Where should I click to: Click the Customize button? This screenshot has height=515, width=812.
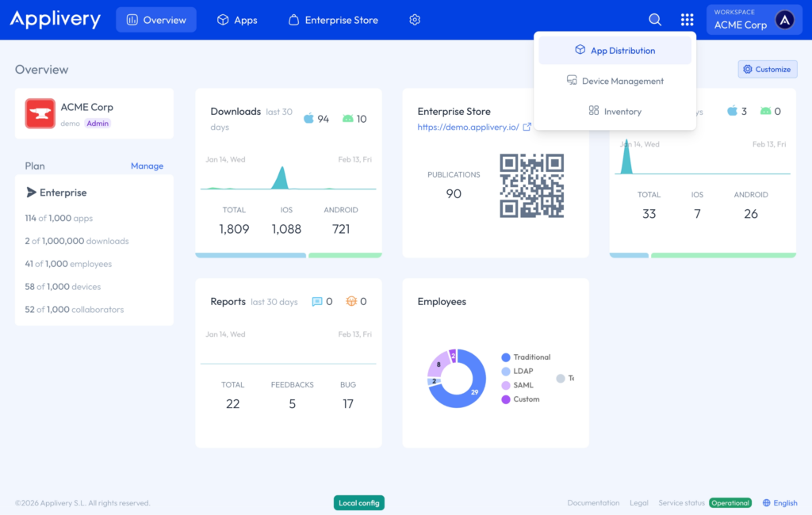[x=767, y=69]
